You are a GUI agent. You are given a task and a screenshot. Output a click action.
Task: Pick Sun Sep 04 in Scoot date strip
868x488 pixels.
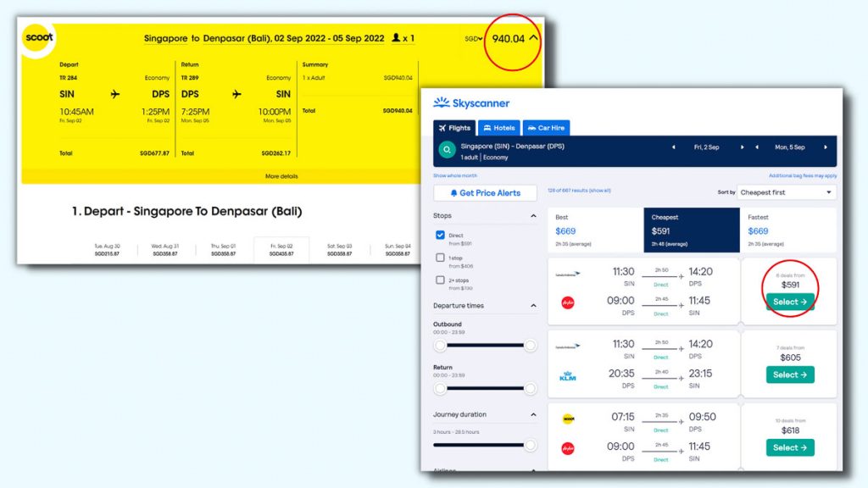(398, 250)
